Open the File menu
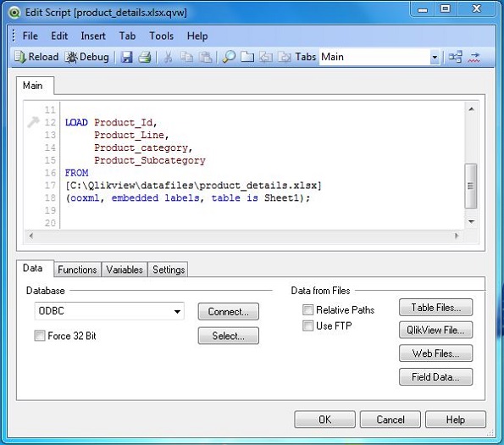 [x=30, y=36]
